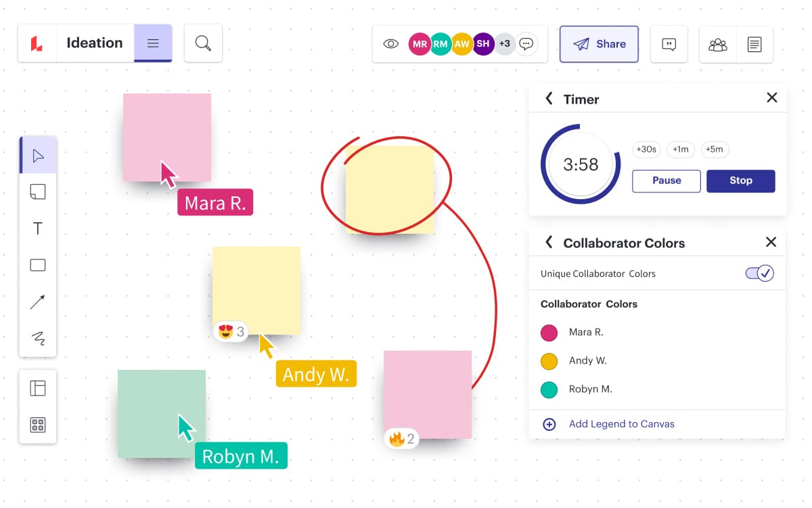Expand the +3 additional collaborators

click(x=504, y=44)
